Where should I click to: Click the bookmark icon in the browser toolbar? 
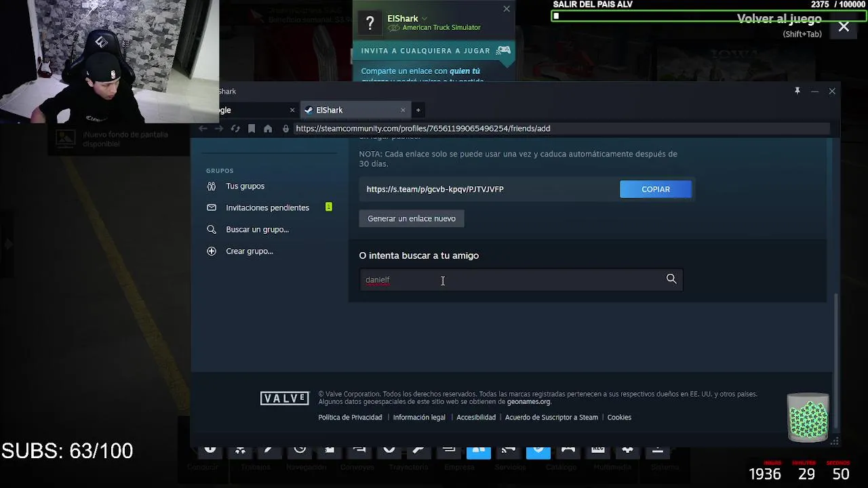click(252, 128)
